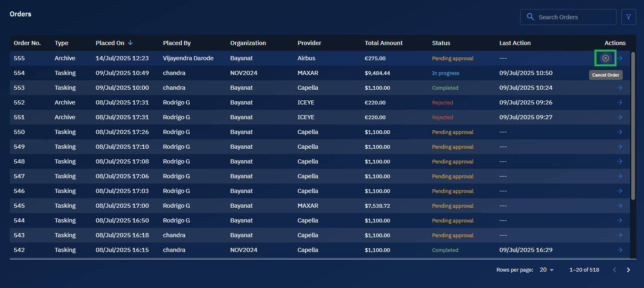Open details arrow for order 543
The image size is (644, 288).
[620, 235]
